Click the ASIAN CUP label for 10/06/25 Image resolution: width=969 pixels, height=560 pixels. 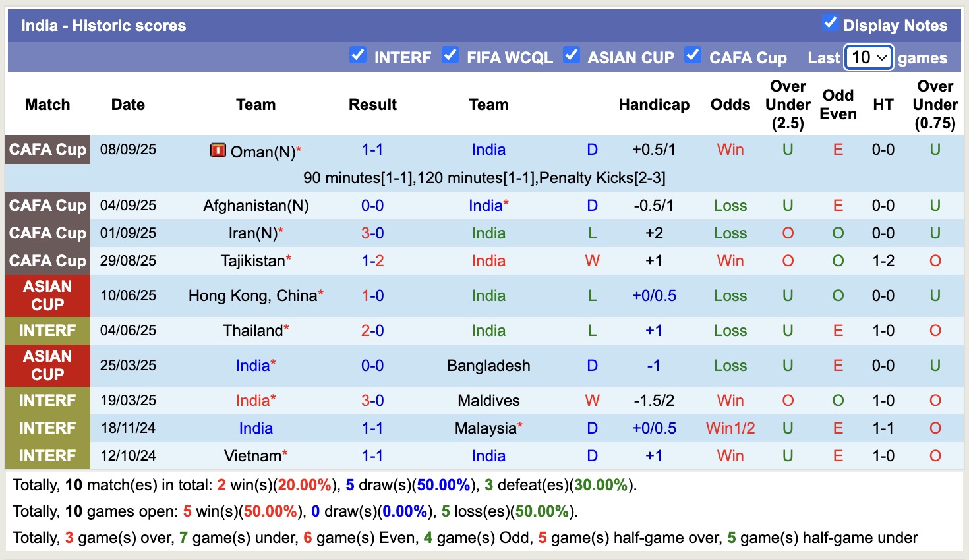coord(47,296)
